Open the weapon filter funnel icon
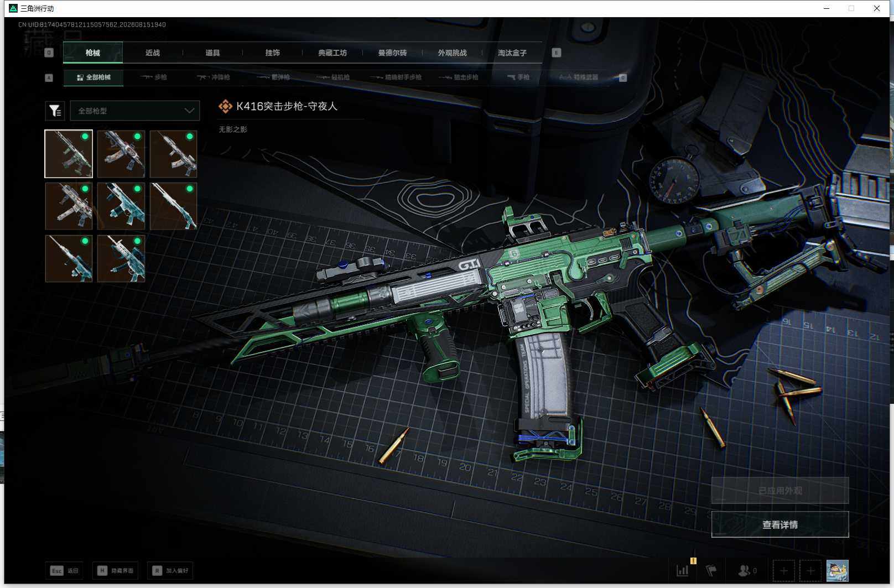Screen dimensions: 894x588 (55, 111)
